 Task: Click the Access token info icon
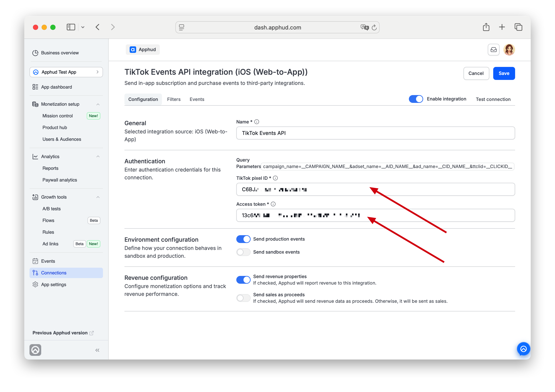[273, 204]
